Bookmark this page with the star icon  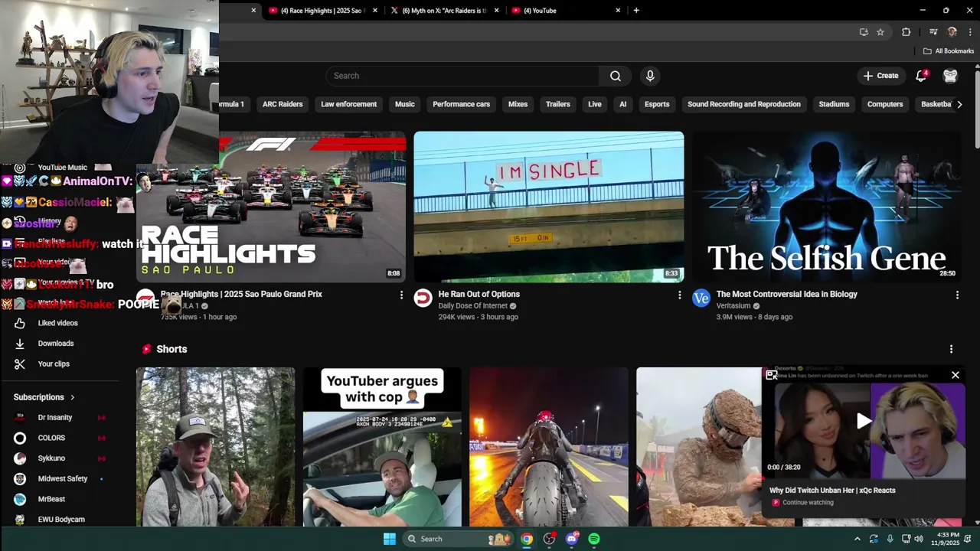pyautogui.click(x=880, y=32)
